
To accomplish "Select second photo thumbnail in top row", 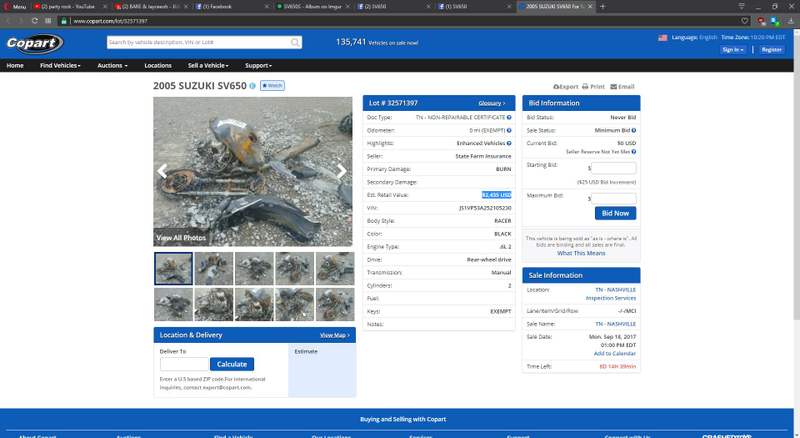I will pyautogui.click(x=214, y=269).
